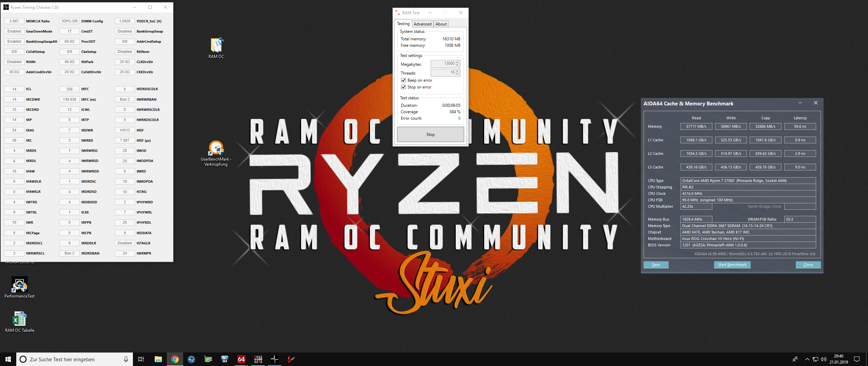The width and height of the screenshot is (868, 366).
Task: Click the AIDA64 taskbar icon
Action: point(241,359)
